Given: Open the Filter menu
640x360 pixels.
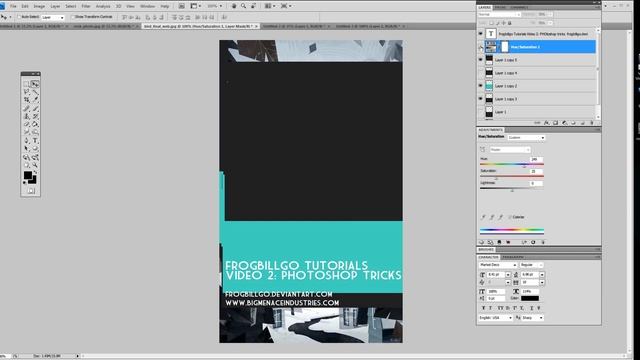Looking at the screenshot, I should click(86, 7).
